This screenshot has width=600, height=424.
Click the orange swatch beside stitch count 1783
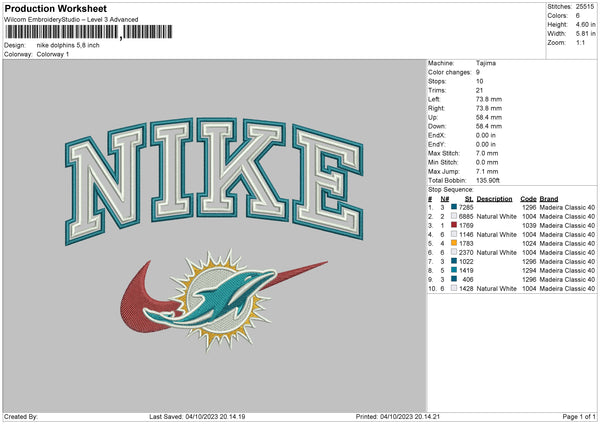[454, 243]
